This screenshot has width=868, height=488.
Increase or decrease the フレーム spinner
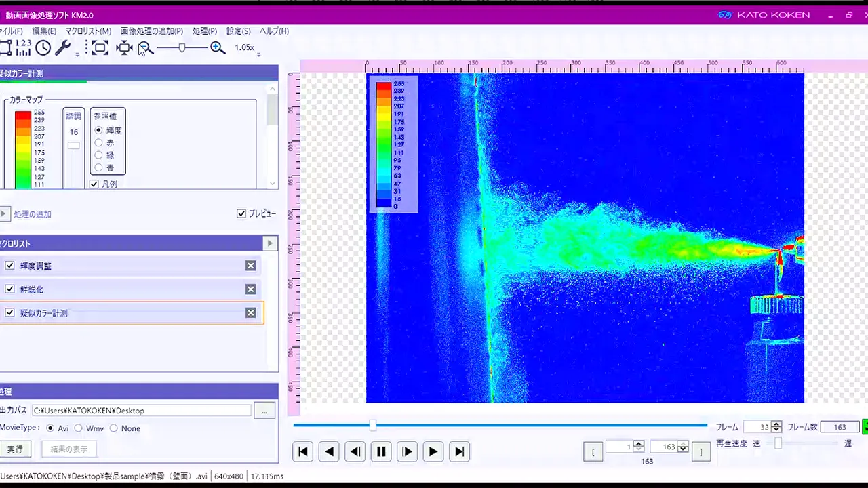pos(777,427)
